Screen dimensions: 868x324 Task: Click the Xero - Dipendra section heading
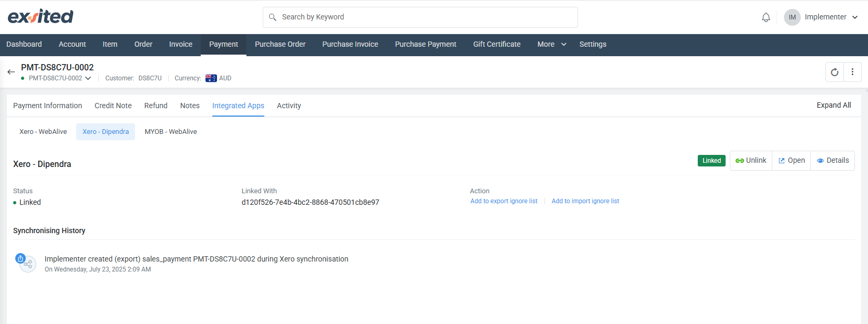pyautogui.click(x=42, y=164)
